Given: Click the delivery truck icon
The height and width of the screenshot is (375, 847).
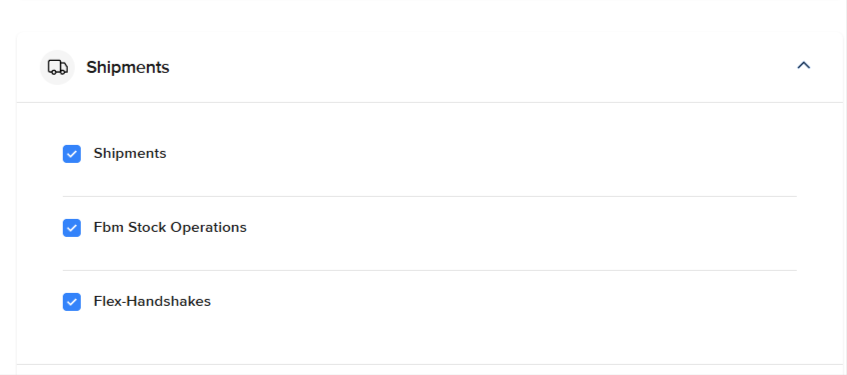Looking at the screenshot, I should click(x=57, y=68).
